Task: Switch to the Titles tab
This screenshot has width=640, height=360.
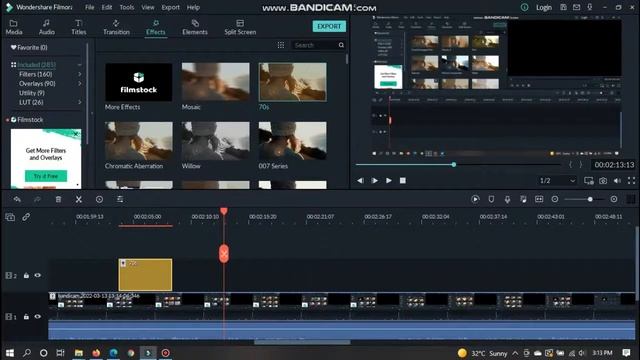Action: [x=79, y=27]
